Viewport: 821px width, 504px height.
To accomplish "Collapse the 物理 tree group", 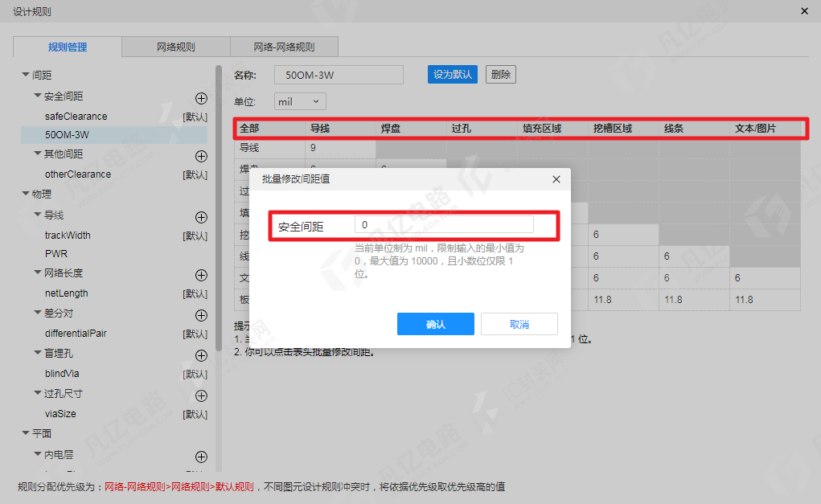I will (x=26, y=194).
